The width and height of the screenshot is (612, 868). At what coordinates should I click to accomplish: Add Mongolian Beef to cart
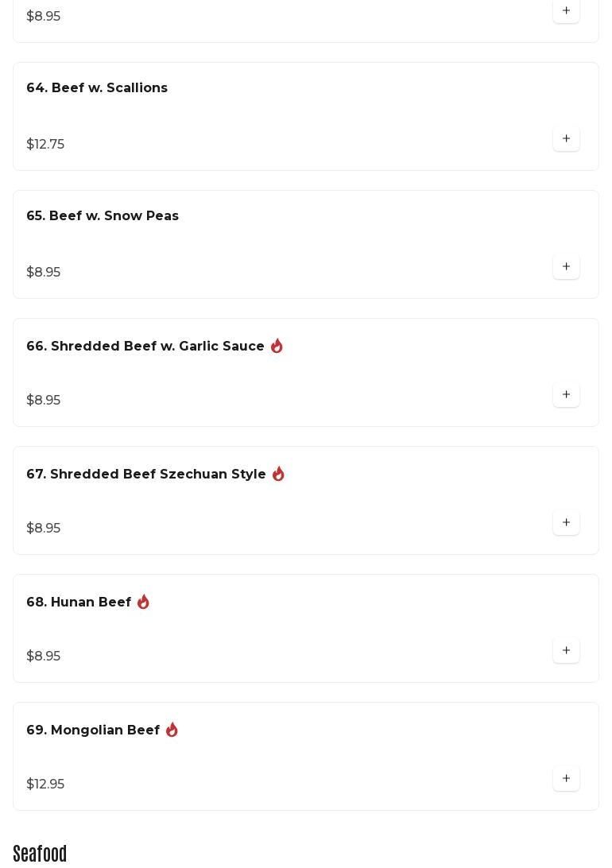click(566, 779)
